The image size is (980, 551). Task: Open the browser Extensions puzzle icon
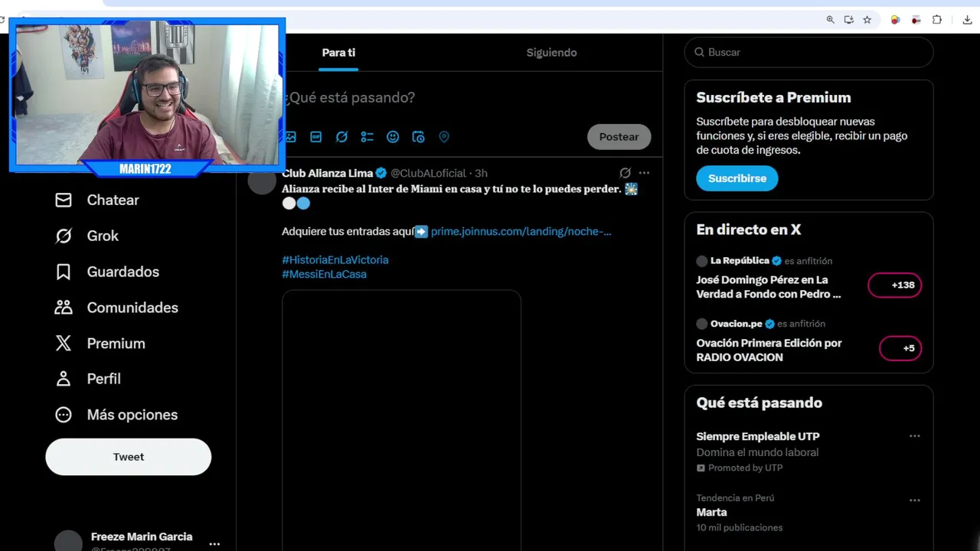tap(936, 20)
